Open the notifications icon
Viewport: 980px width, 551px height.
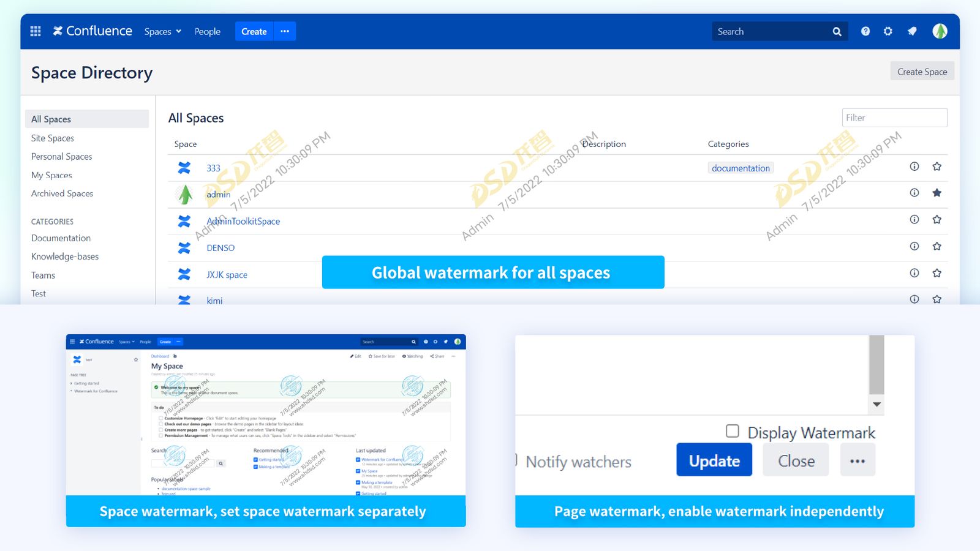tap(912, 31)
